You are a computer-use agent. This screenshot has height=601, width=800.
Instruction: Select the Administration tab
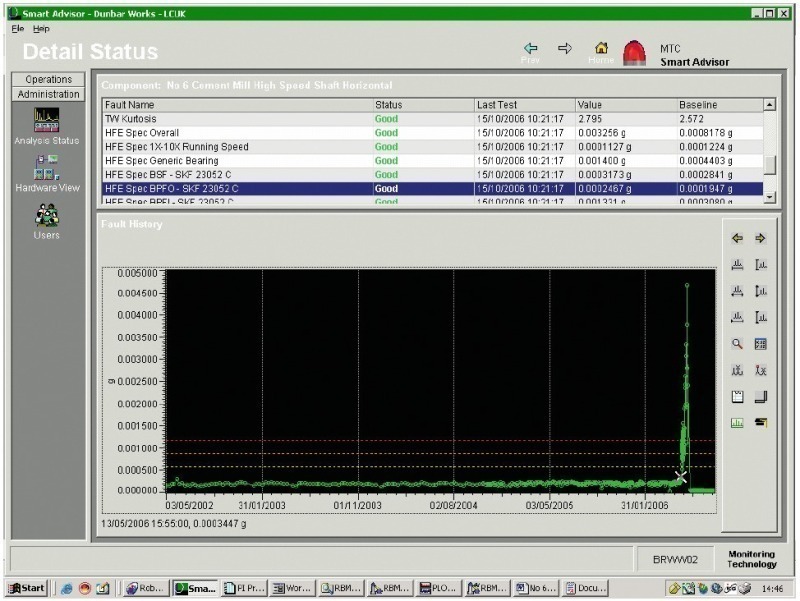tap(48, 94)
